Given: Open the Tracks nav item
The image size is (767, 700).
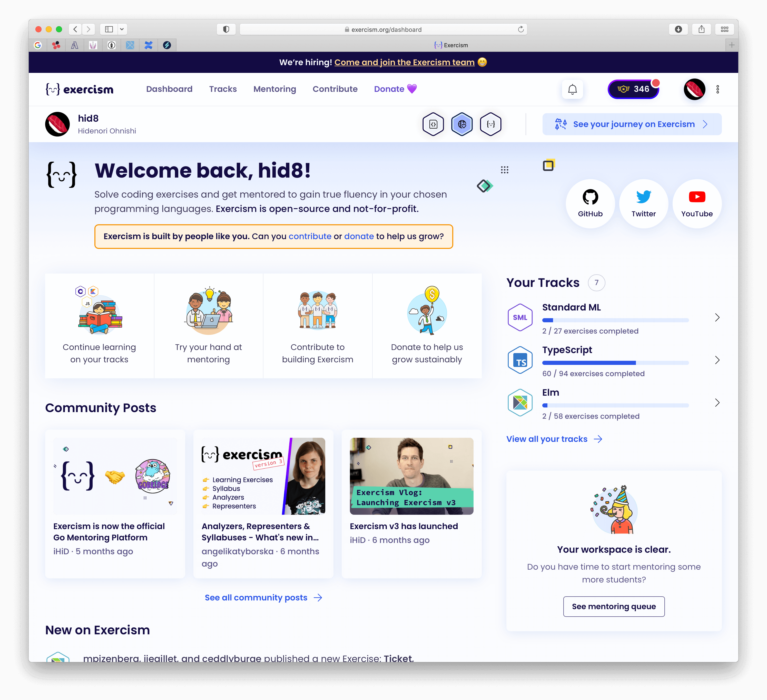Looking at the screenshot, I should pos(223,89).
